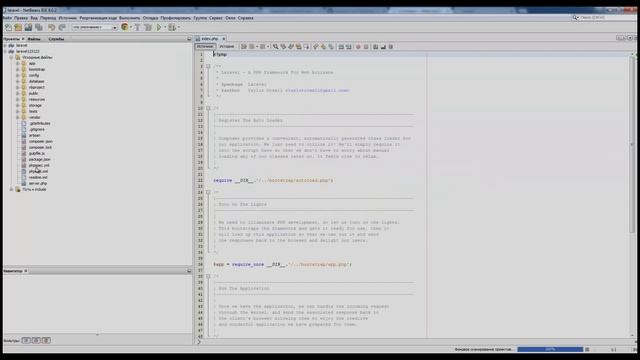Screen dimensions: 640x360
Task: Close the index.php editor tab
Action: (224, 39)
